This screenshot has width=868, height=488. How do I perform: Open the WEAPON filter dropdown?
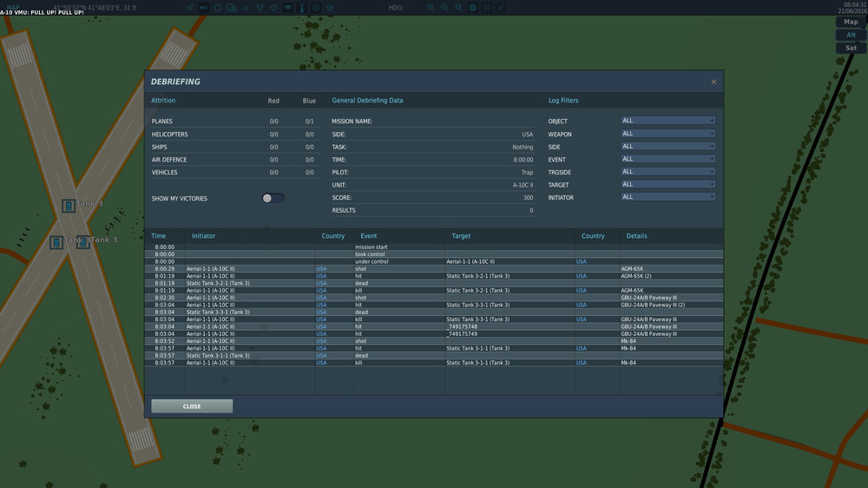[x=667, y=134]
